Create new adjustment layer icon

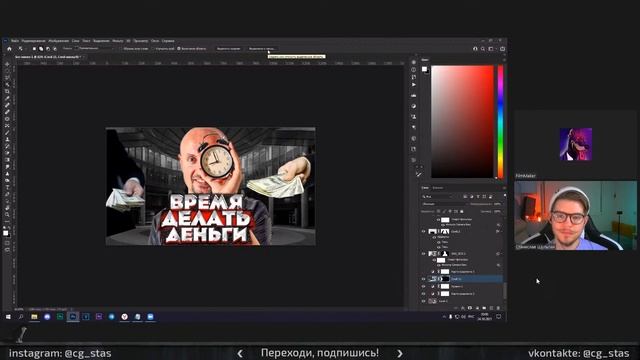click(477, 308)
